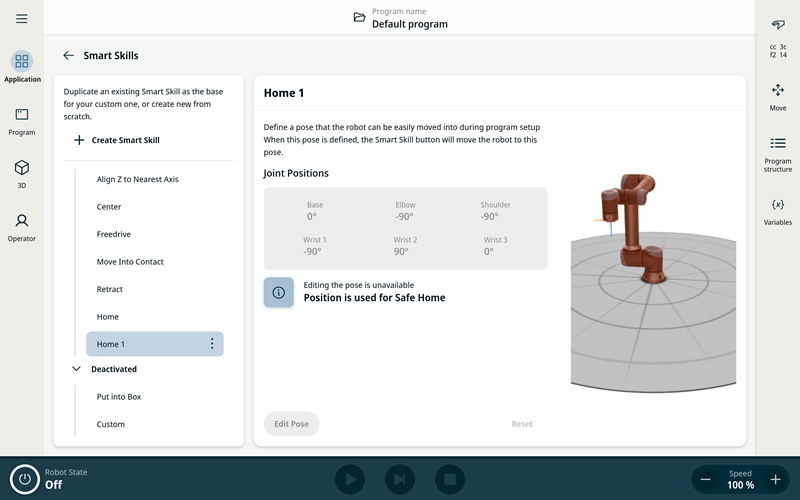This screenshot has height=500, width=800.
Task: Collapse the Deactivated group
Action: point(77,369)
